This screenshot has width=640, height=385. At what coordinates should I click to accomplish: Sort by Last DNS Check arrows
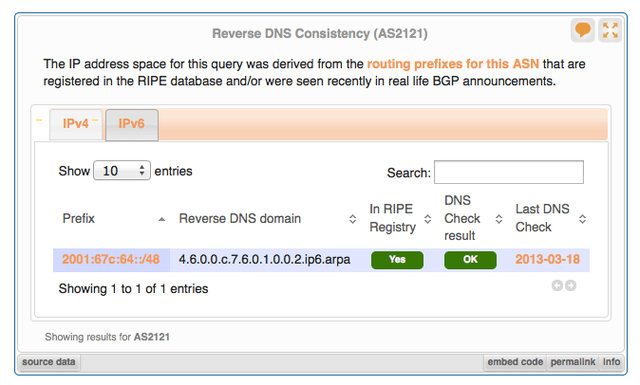(582, 219)
